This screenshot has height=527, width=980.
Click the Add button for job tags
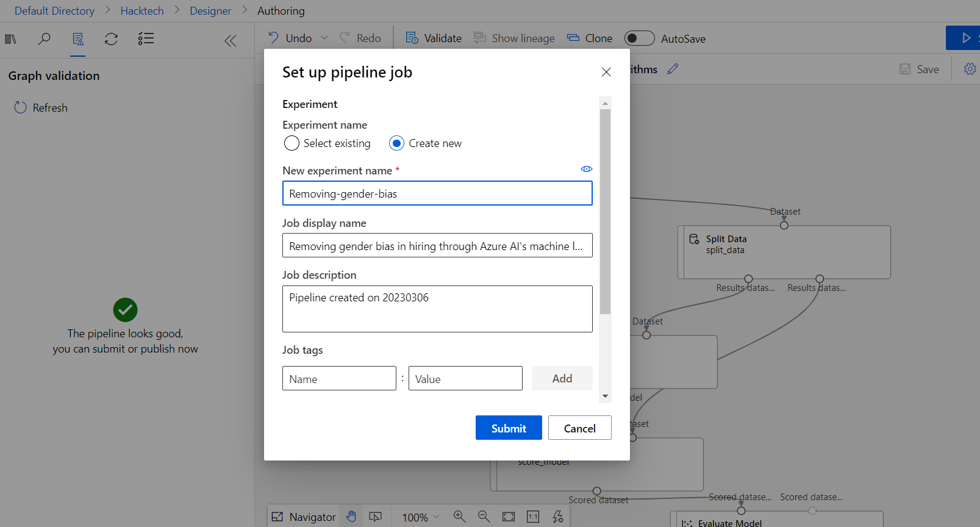tap(562, 378)
